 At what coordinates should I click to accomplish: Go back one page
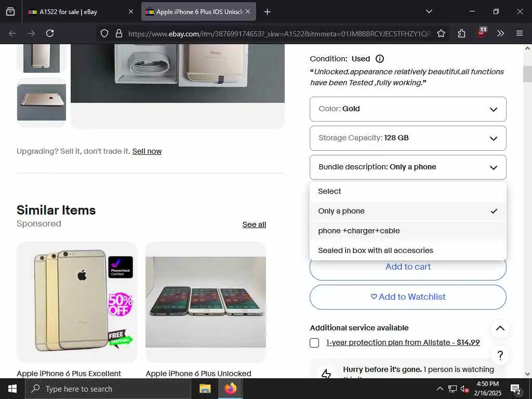(12, 33)
